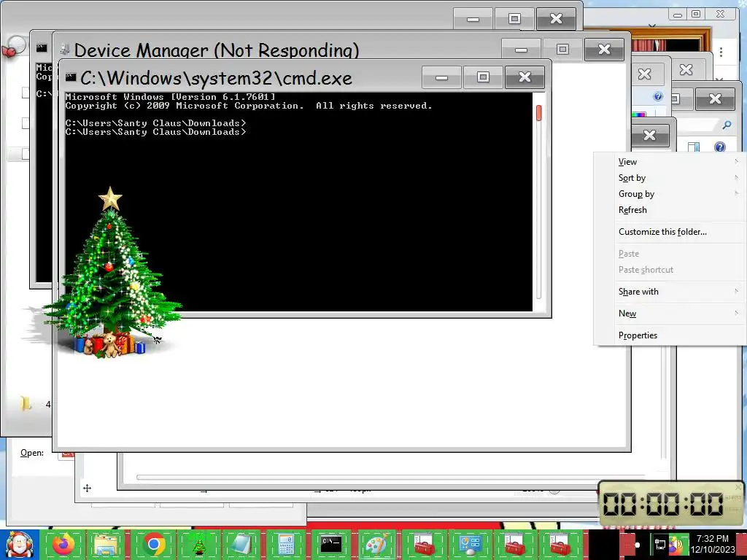
Task: Open the Santa Start button
Action: (x=19, y=545)
